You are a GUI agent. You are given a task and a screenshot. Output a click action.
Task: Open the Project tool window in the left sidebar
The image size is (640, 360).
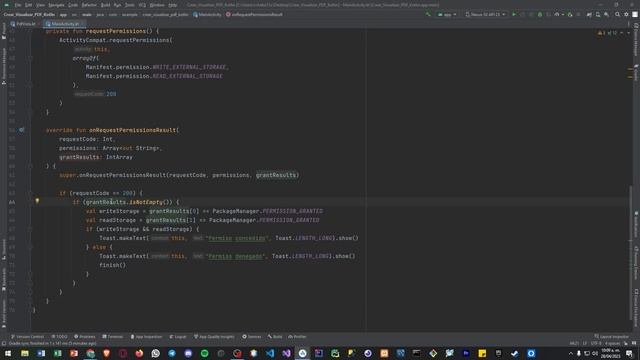click(4, 31)
